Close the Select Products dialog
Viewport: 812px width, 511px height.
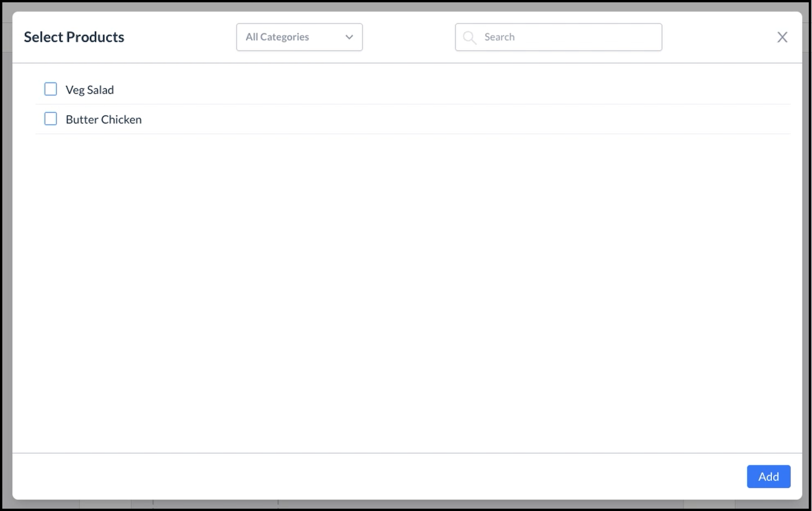pos(782,37)
